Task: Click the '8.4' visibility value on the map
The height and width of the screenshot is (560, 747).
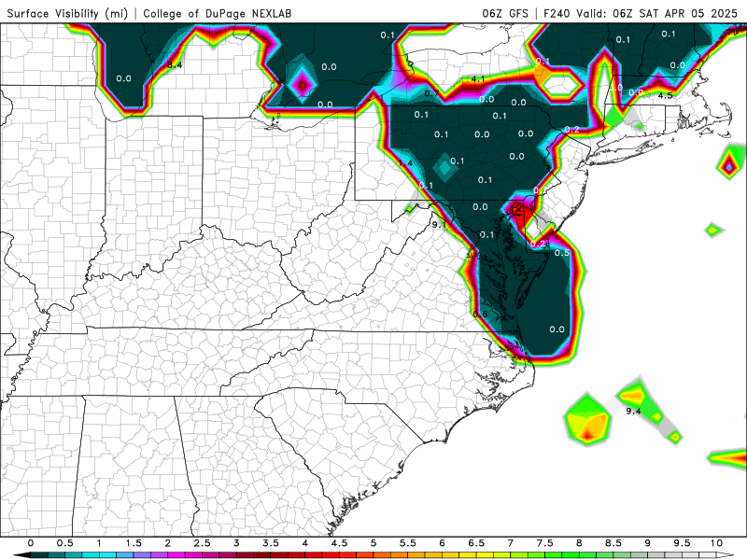Action: coord(175,64)
